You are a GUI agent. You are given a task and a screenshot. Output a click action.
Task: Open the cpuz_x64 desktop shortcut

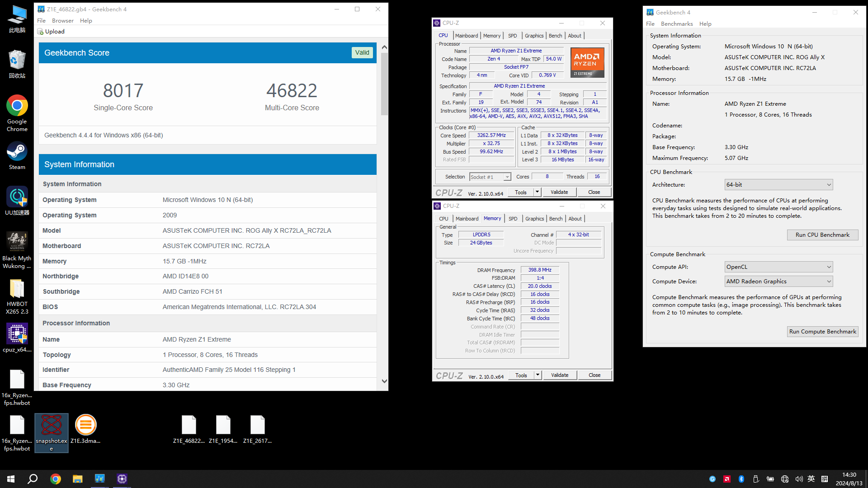17,338
